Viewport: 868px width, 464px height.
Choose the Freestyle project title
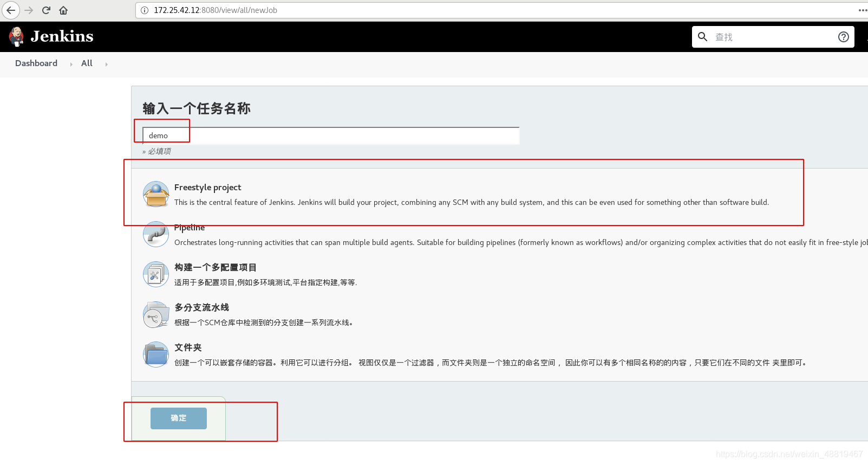[208, 188]
